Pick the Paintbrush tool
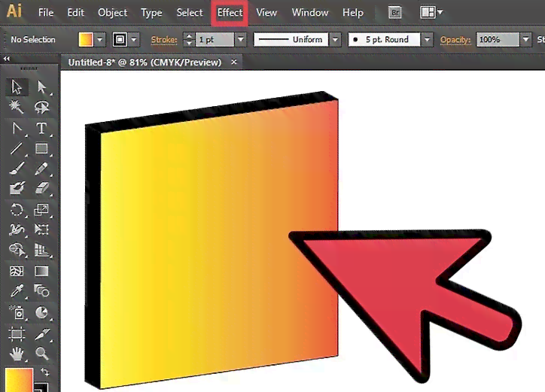The width and height of the screenshot is (545, 392). point(17,169)
